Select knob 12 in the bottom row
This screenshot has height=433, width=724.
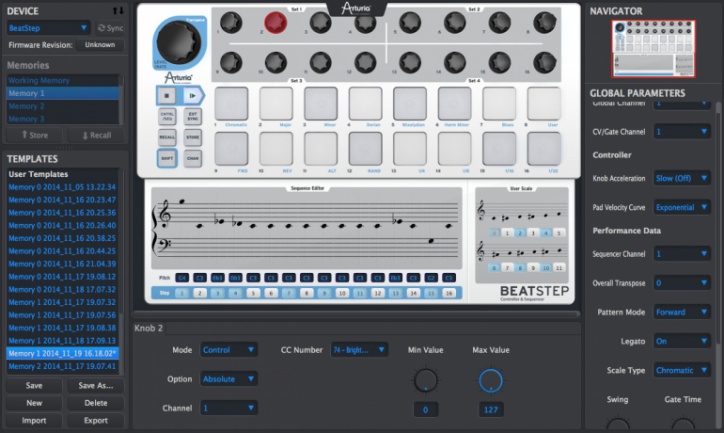pyautogui.click(x=365, y=62)
